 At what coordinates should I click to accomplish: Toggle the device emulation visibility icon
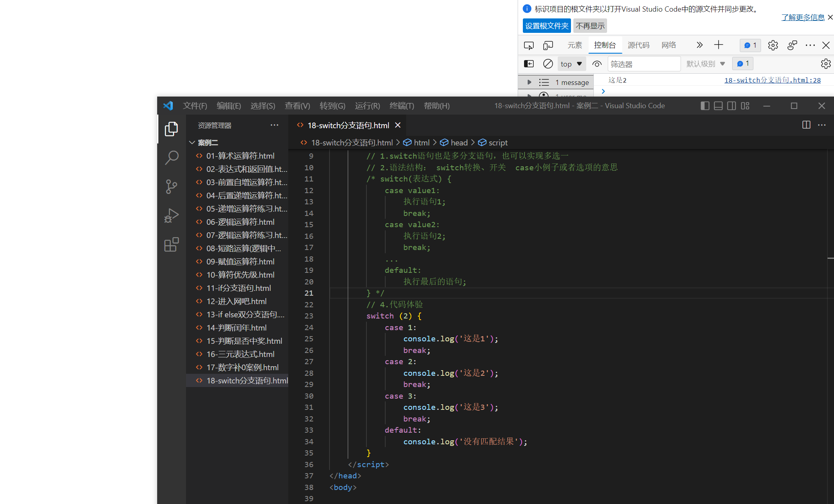547,46
